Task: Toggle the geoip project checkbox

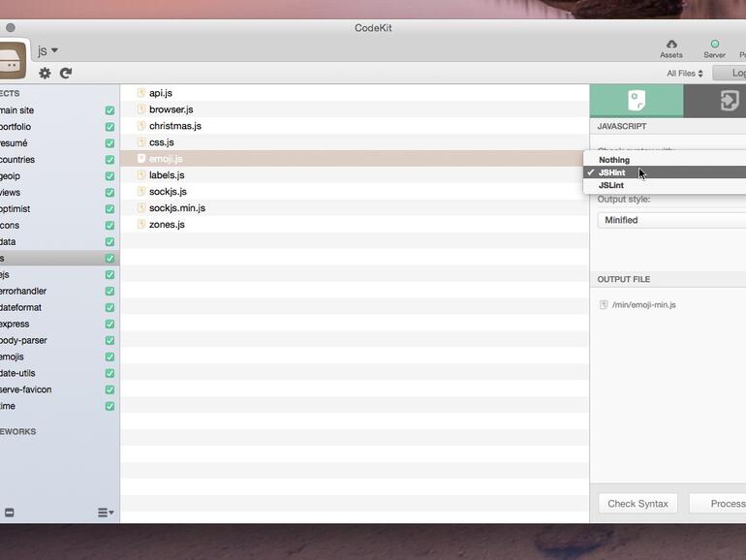Action: (x=109, y=176)
